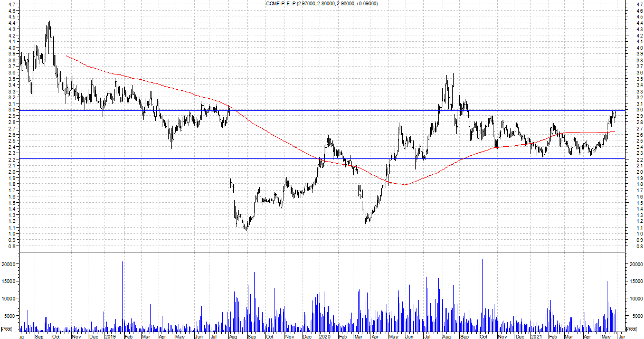This screenshot has height=339, width=644.
Task: Click the 2019 year label on time axis
Action: point(110,336)
